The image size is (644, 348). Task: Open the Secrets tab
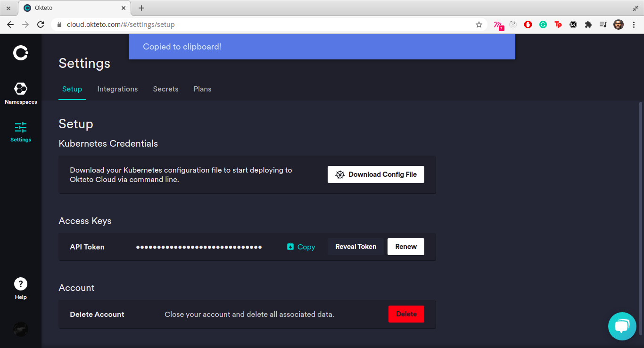[x=165, y=89]
